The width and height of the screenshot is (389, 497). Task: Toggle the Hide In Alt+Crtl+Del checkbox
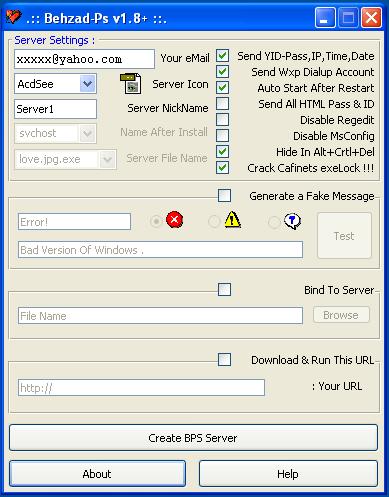tap(222, 152)
